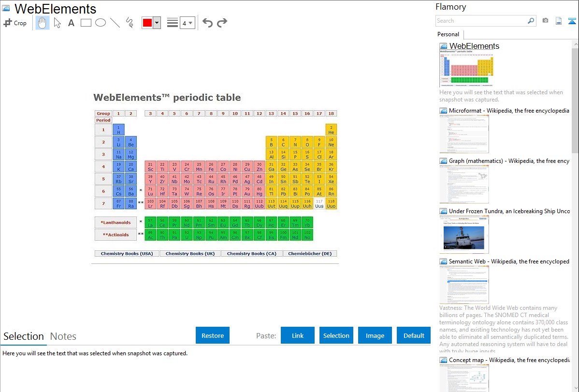Pick the rectangle drawing tool
The image size is (579, 392).
[x=86, y=23]
